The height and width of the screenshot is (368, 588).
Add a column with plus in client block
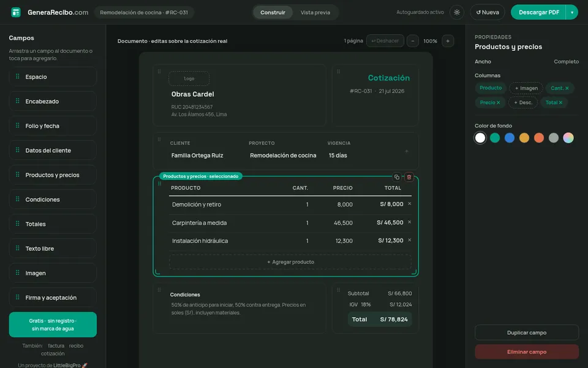(407, 151)
